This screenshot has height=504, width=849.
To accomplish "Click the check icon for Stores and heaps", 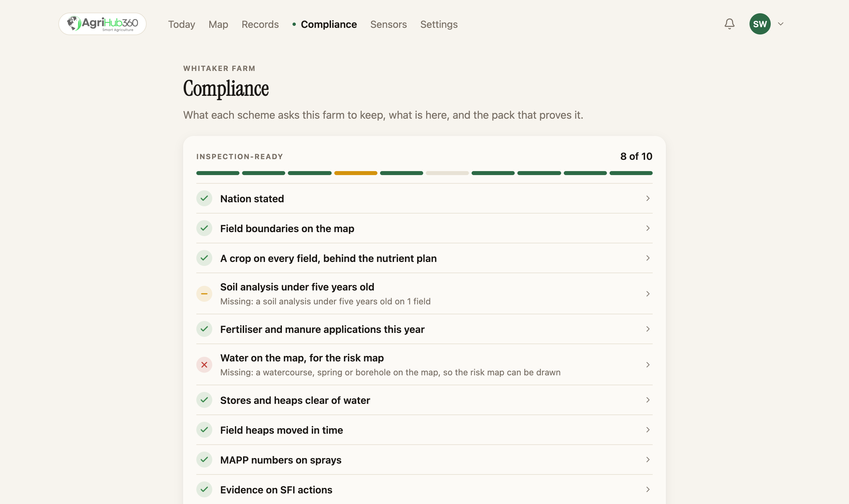I will pyautogui.click(x=204, y=400).
